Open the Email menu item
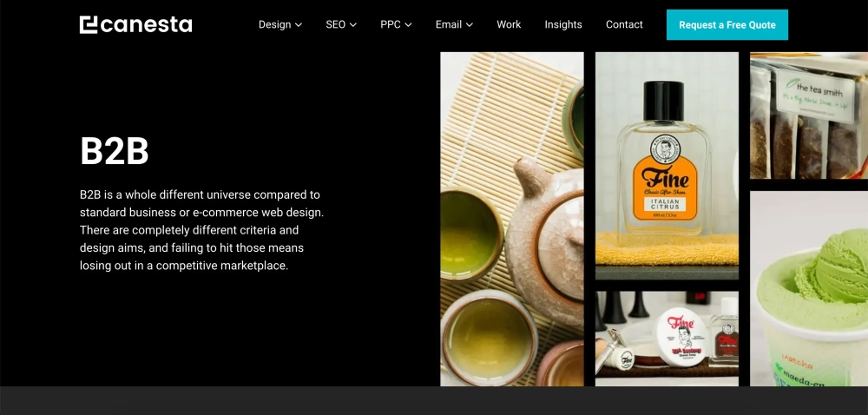 tap(448, 24)
